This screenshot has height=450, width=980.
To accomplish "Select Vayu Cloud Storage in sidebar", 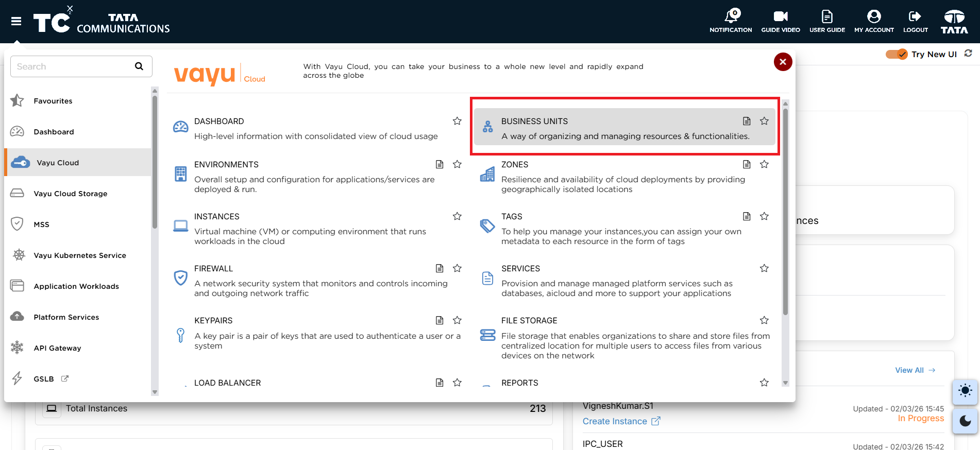I will [77, 194].
